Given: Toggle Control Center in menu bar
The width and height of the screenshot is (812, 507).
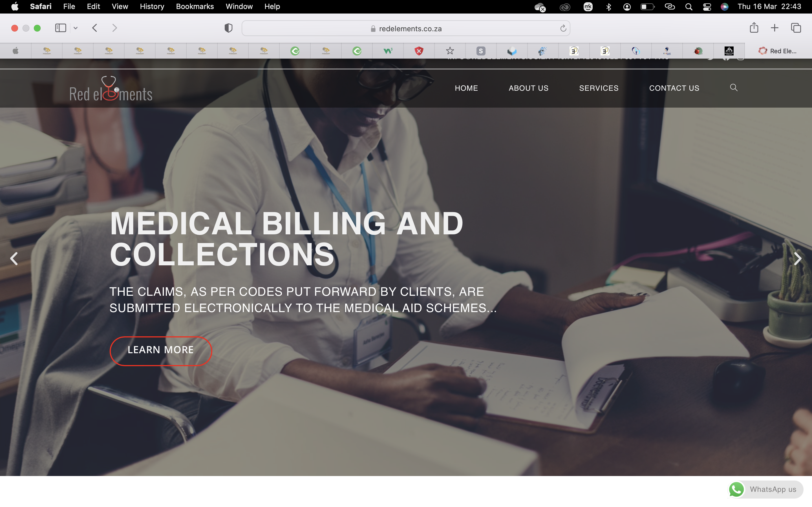Looking at the screenshot, I should [707, 7].
